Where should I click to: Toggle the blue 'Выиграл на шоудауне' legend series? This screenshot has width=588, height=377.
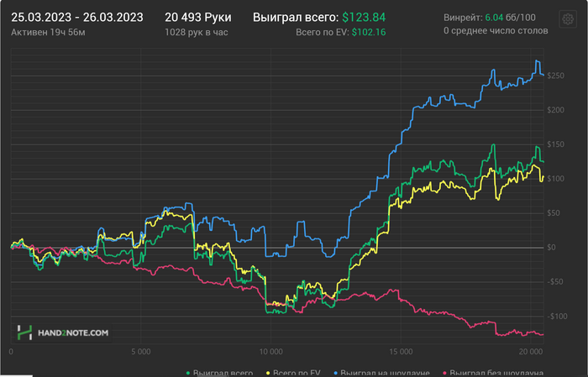[x=381, y=374]
